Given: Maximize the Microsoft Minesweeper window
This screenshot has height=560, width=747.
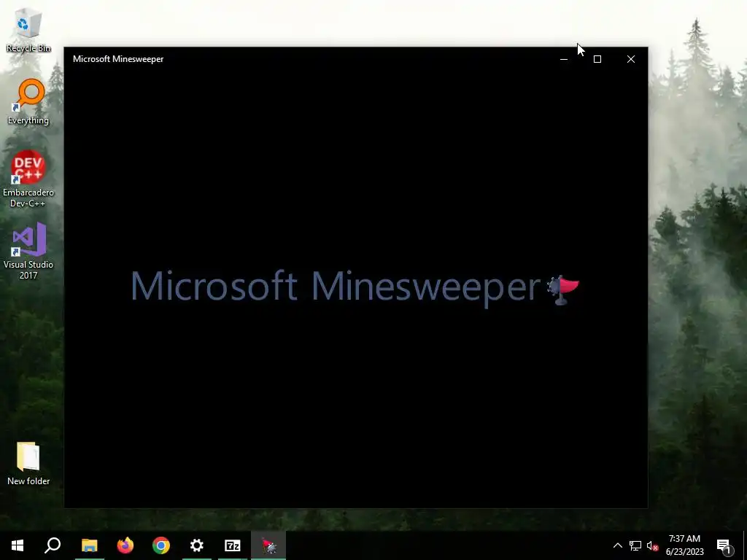Looking at the screenshot, I should [x=597, y=59].
